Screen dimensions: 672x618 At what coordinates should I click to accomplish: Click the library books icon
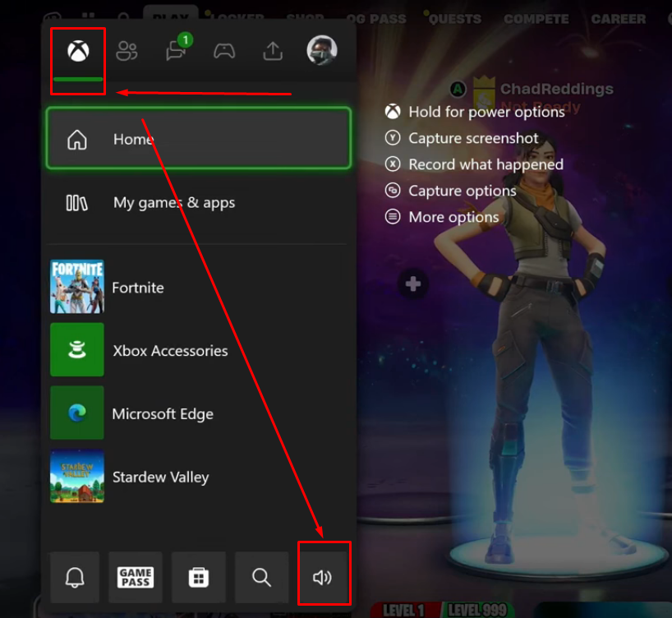click(x=76, y=203)
